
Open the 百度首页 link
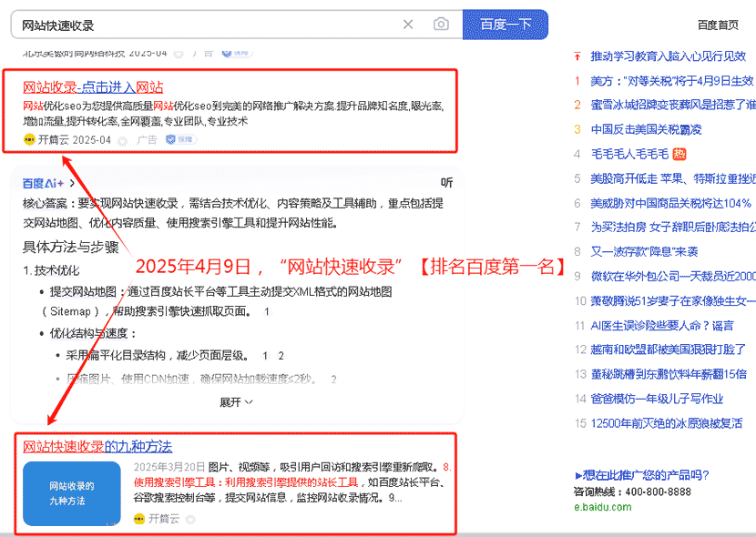(718, 25)
